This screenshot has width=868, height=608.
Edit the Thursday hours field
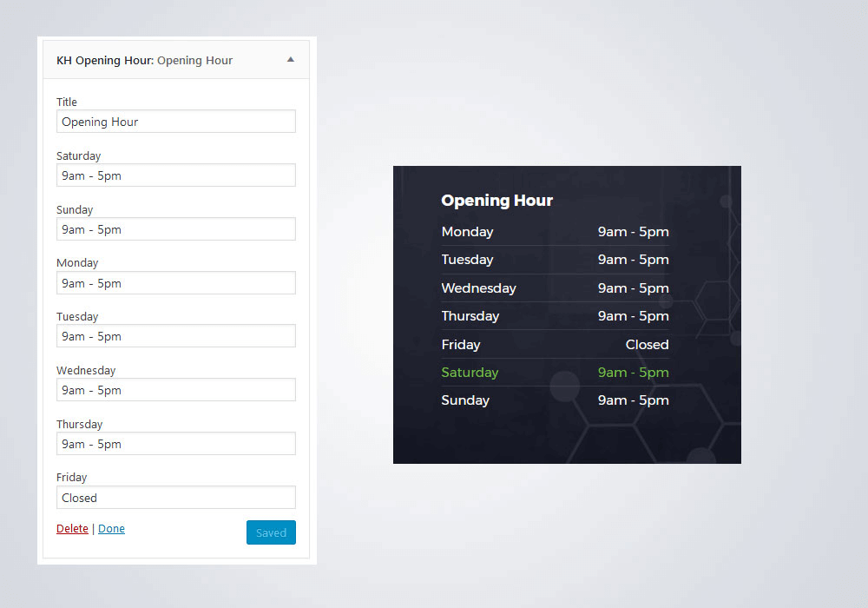tap(175, 443)
